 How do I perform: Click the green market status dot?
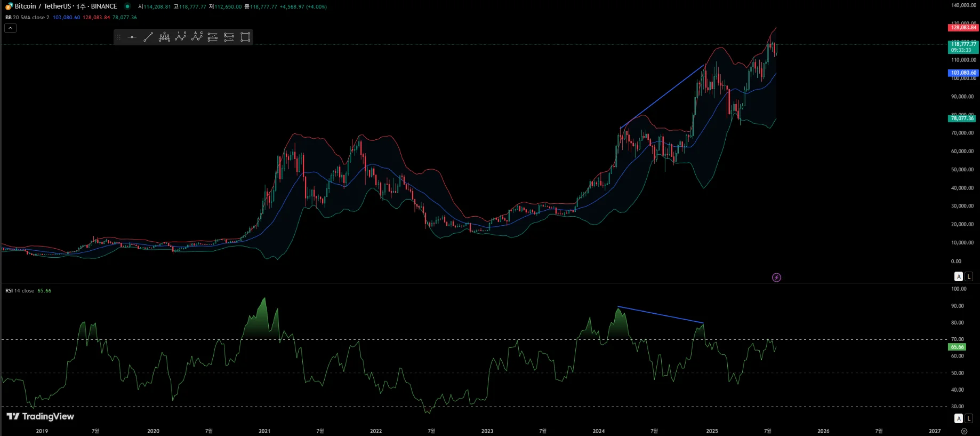tap(127, 6)
